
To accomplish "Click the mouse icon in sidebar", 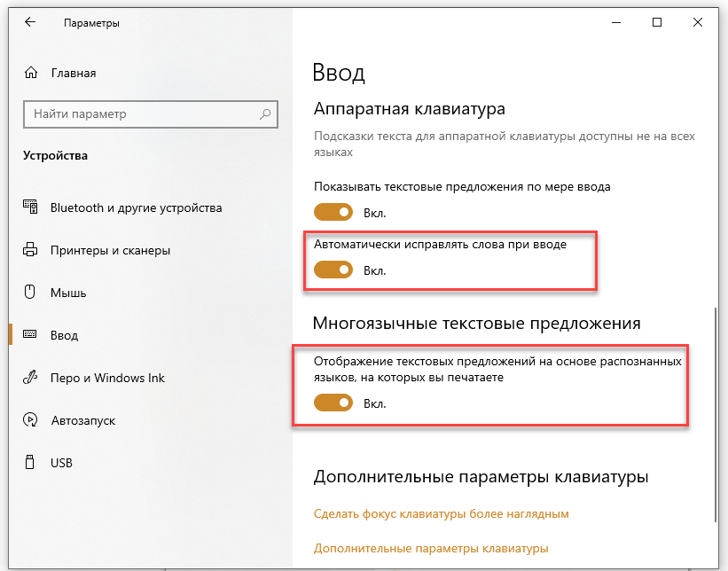I will [x=30, y=292].
